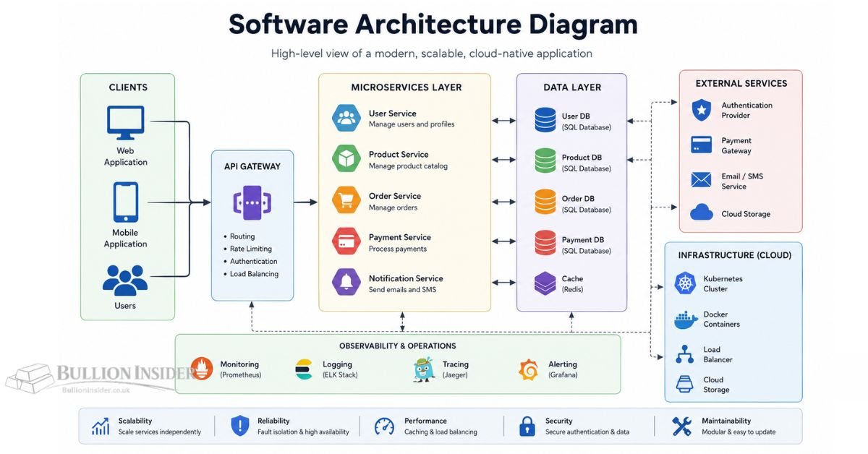Click the Reliability shield icon

click(x=239, y=426)
